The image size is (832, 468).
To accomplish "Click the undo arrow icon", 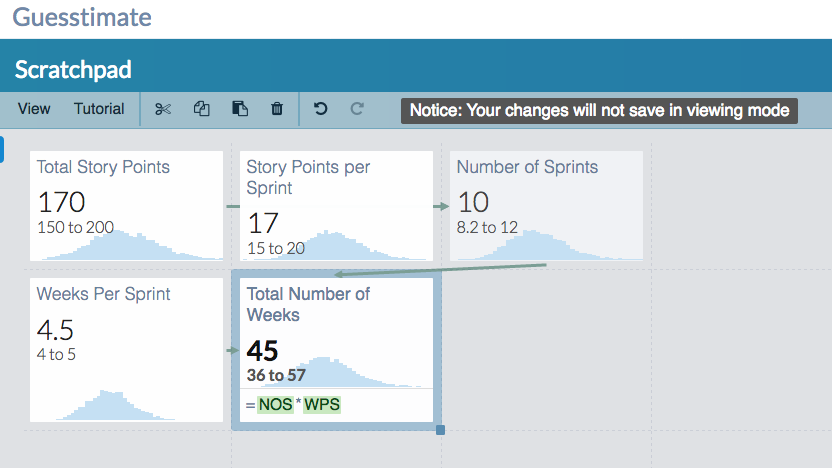I will (x=320, y=109).
